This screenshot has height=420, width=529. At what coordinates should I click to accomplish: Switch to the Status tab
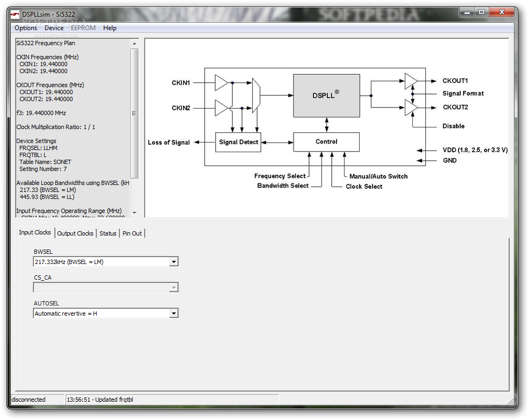108,233
